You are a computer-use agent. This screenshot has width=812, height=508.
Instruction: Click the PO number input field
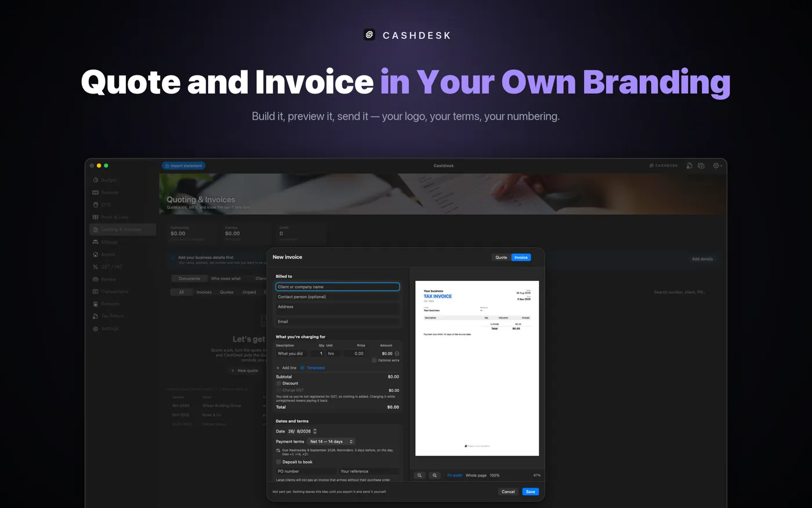306,471
